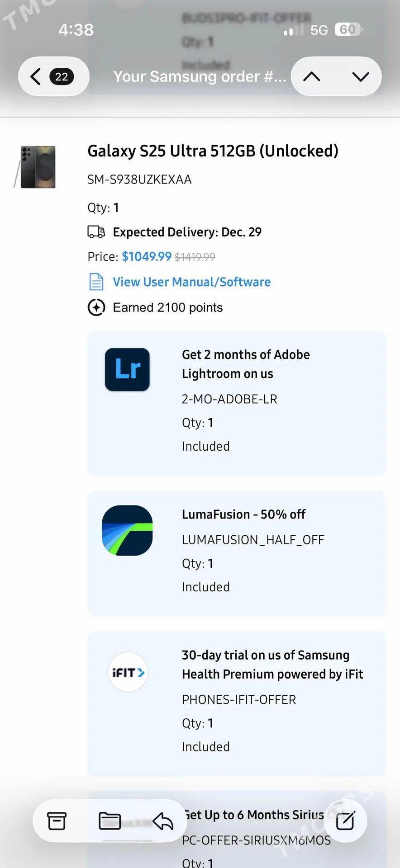
Task: Tap the LumaFusion app icon
Action: click(x=127, y=530)
